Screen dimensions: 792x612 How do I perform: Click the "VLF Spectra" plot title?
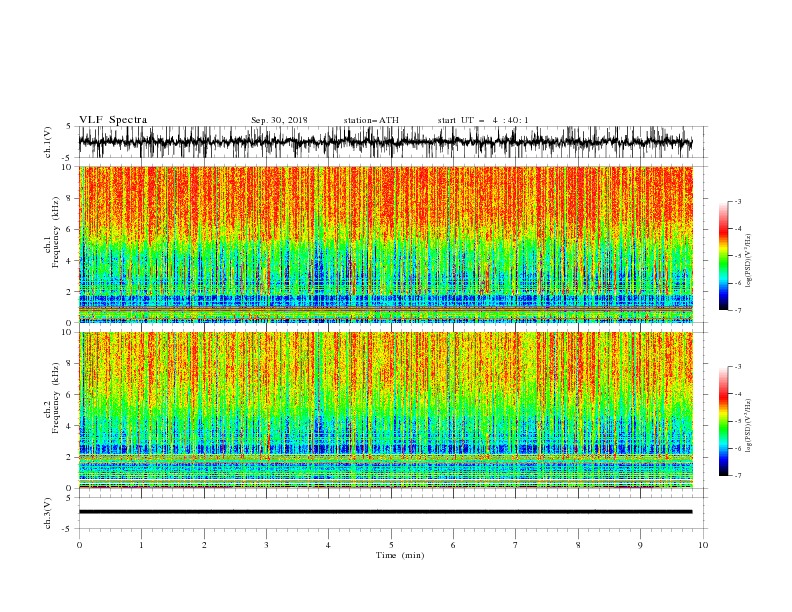[113, 120]
